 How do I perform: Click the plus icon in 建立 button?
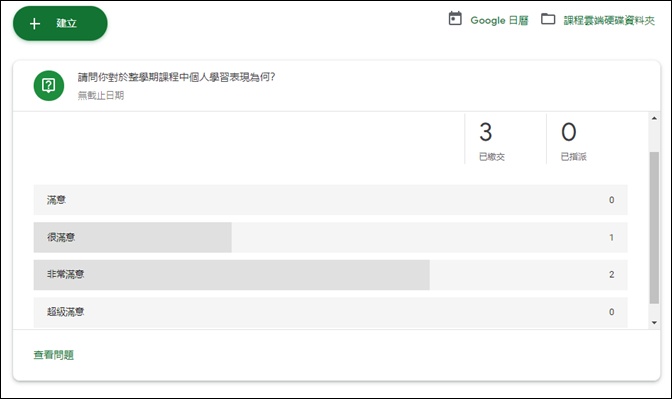[35, 24]
